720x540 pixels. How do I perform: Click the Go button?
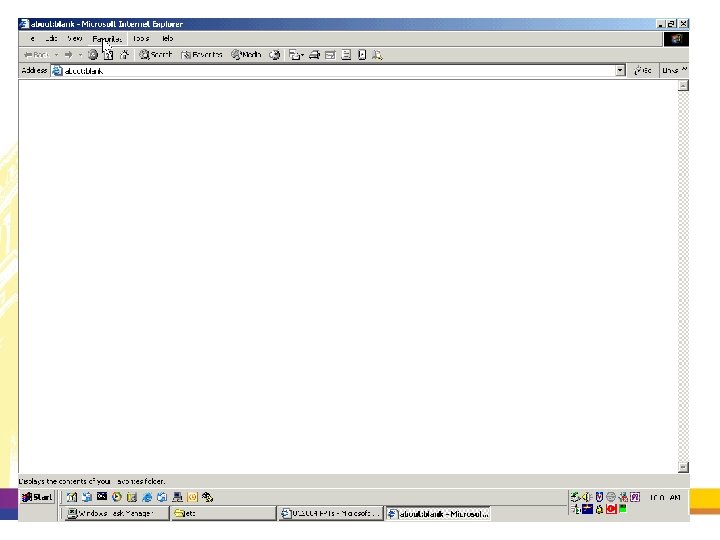[642, 70]
